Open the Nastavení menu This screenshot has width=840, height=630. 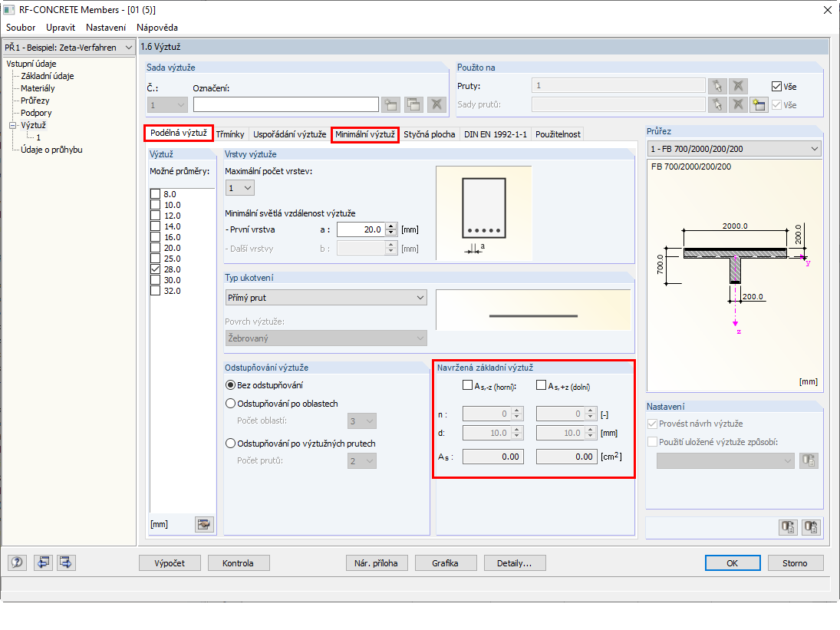(x=106, y=28)
